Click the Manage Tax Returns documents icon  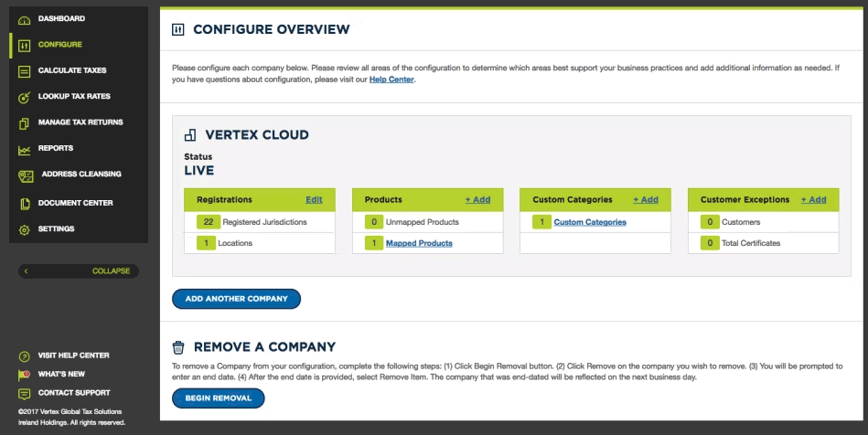(x=24, y=123)
